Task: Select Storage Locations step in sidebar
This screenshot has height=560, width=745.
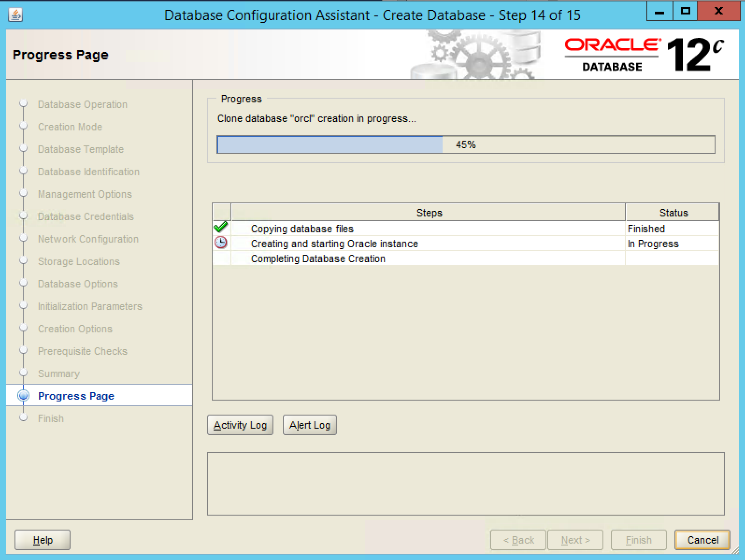Action: point(79,261)
